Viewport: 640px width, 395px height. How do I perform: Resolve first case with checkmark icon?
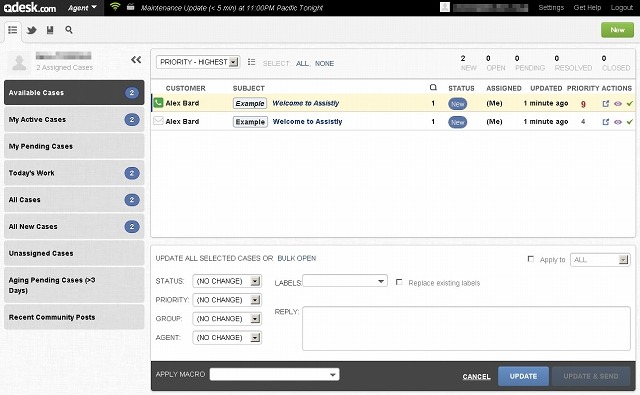(x=630, y=104)
